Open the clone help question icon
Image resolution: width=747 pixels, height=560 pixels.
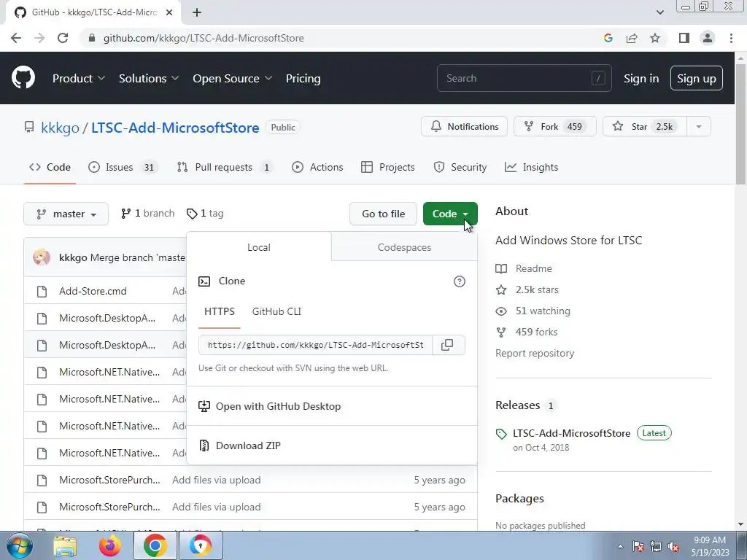pos(460,281)
